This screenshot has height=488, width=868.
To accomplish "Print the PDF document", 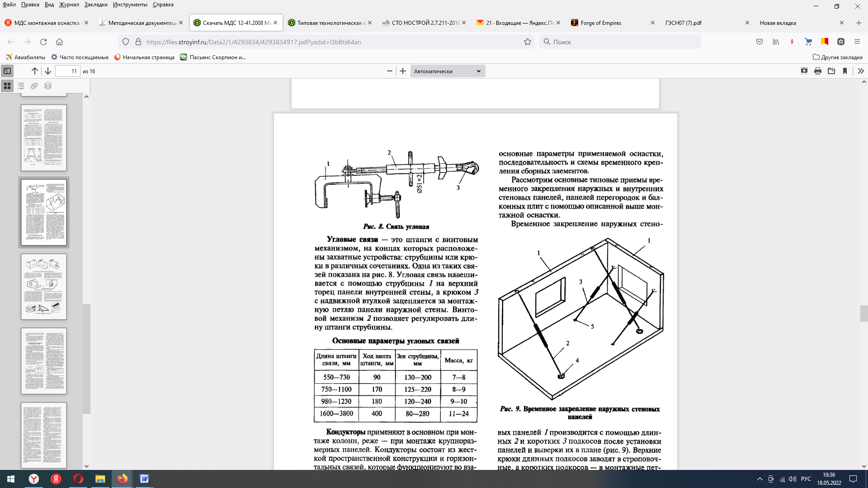I will click(818, 71).
